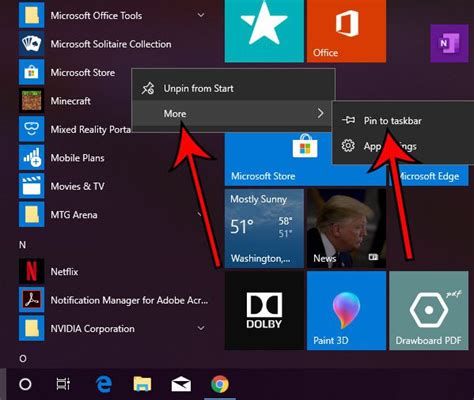This screenshot has height=400, width=474.
Task: Open the Mobile Plans signal icon
Action: (x=31, y=157)
